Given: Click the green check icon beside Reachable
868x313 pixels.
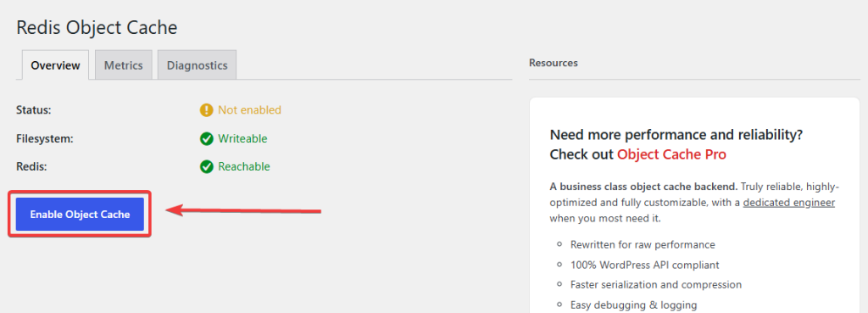Looking at the screenshot, I should [207, 167].
